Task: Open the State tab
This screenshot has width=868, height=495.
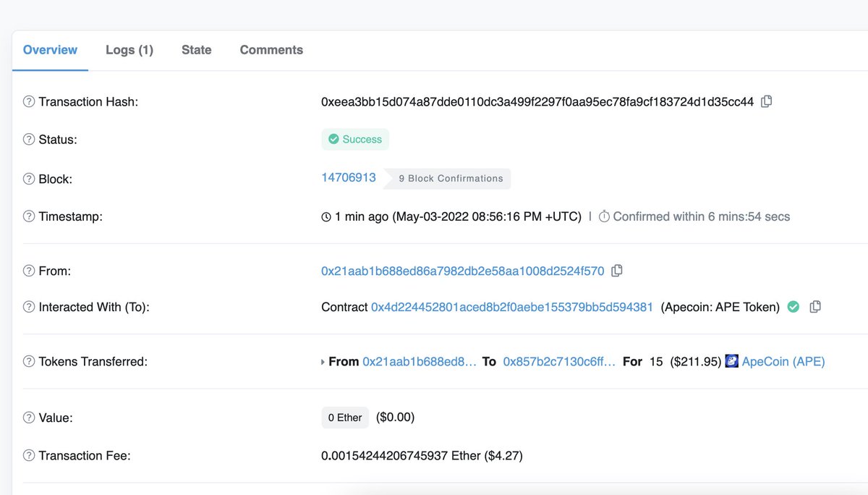Action: [197, 50]
